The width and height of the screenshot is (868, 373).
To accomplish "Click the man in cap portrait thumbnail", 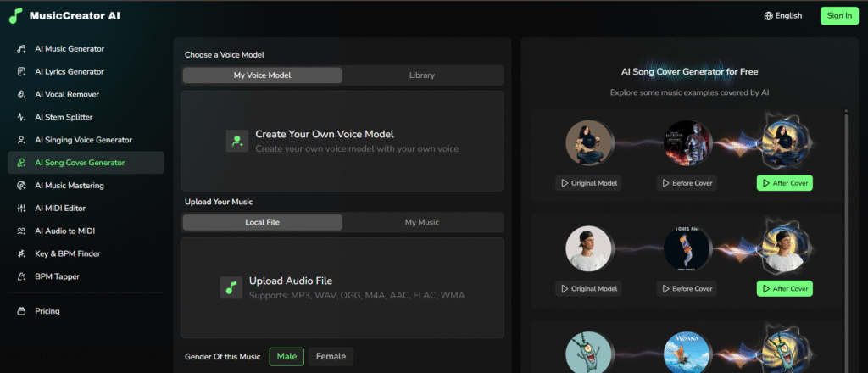I will click(x=589, y=248).
